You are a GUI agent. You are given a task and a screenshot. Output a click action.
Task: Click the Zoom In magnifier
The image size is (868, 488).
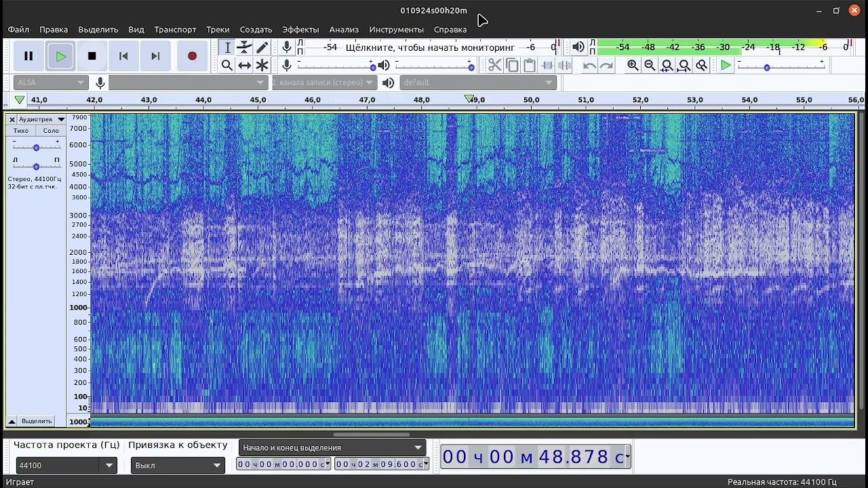click(x=633, y=65)
